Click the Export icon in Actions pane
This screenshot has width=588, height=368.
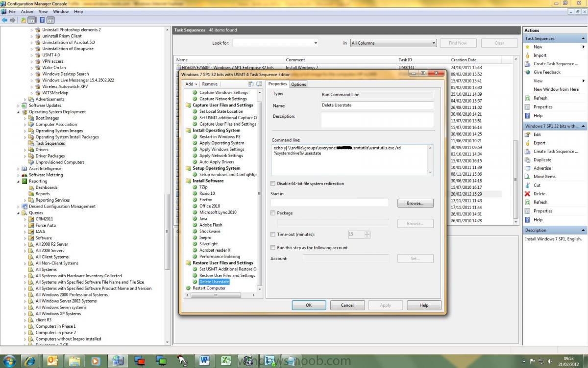(x=527, y=143)
